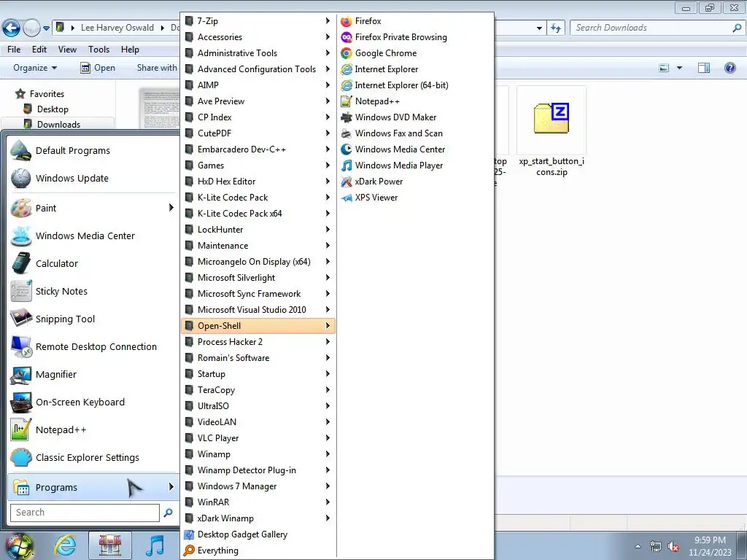This screenshot has width=747, height=560.
Task: Select Downloads under Favorites
Action: tap(58, 124)
